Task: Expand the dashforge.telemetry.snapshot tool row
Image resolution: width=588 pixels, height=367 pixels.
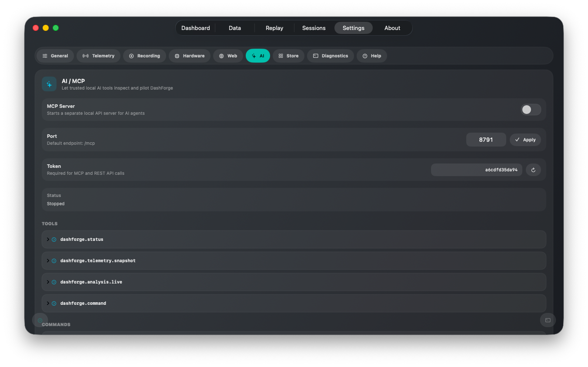Action: click(294, 261)
